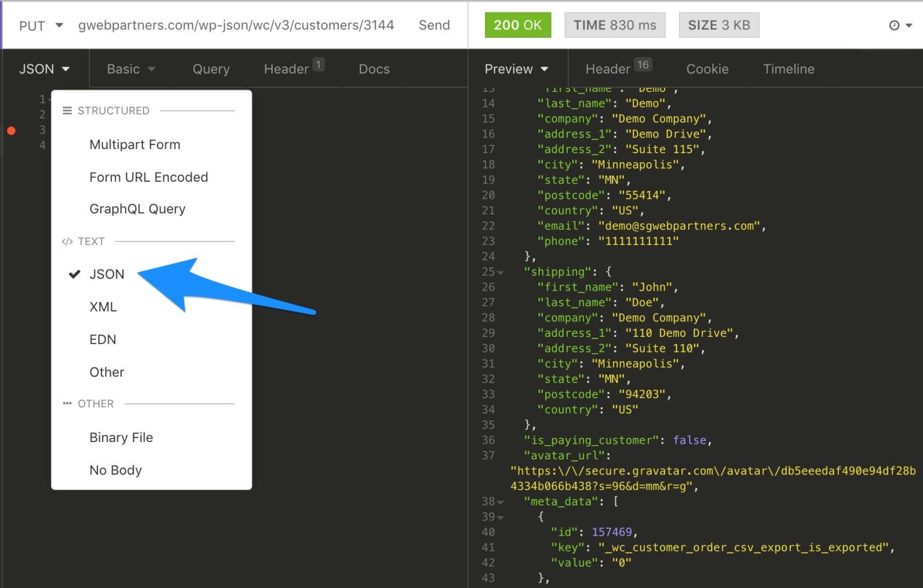The width and height of the screenshot is (923, 588).
Task: Select the No Body option
Action: 115,470
